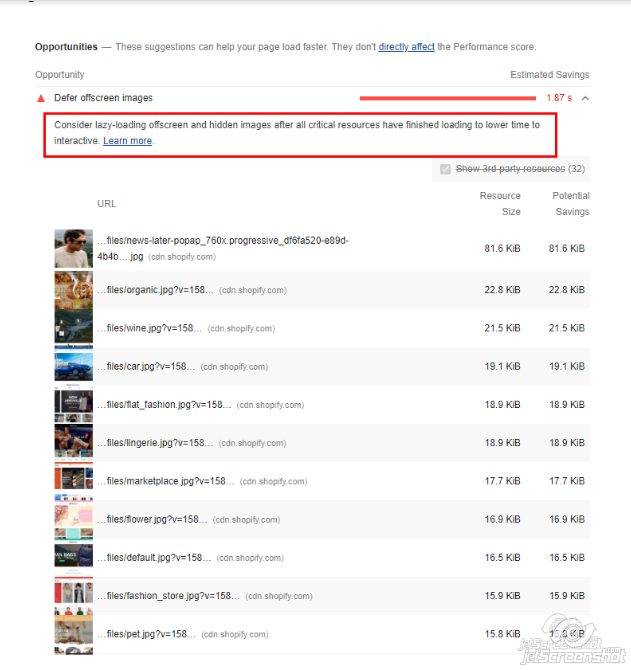631x670 pixels.
Task: Click the wine.jpg thumbnail
Action: pos(73,328)
